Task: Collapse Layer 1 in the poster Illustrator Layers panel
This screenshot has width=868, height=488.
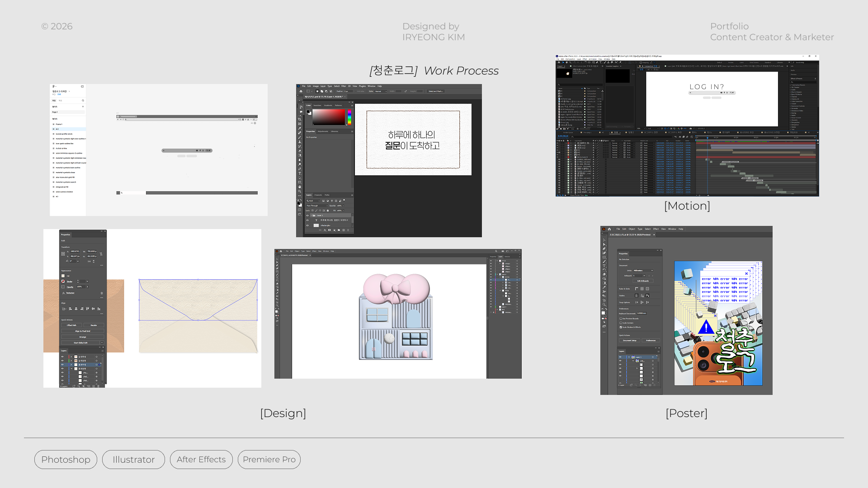Action: pos(629,357)
